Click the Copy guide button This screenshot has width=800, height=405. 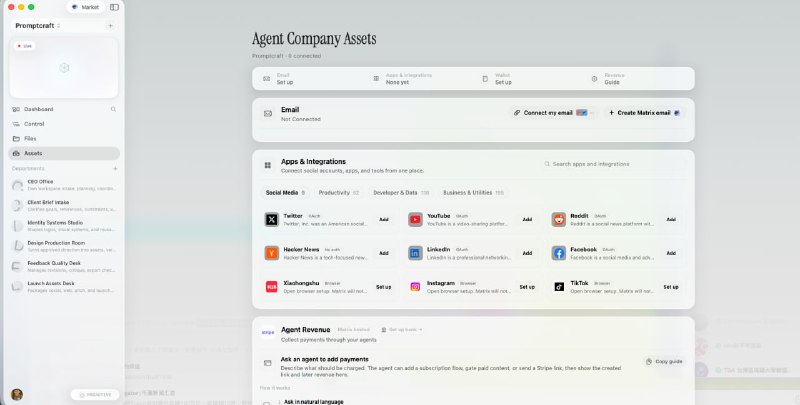pos(664,361)
